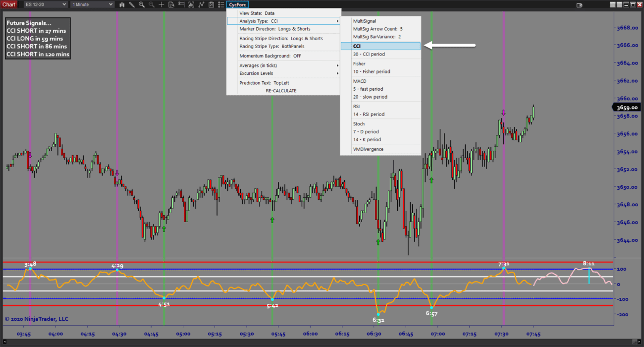
Task: Toggle Momentum Background OFF setting
Action: pos(270,56)
